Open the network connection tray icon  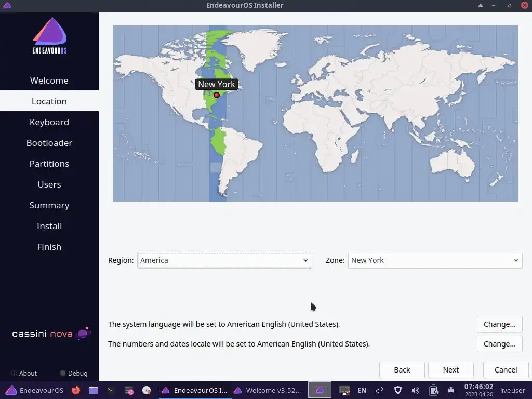380,390
